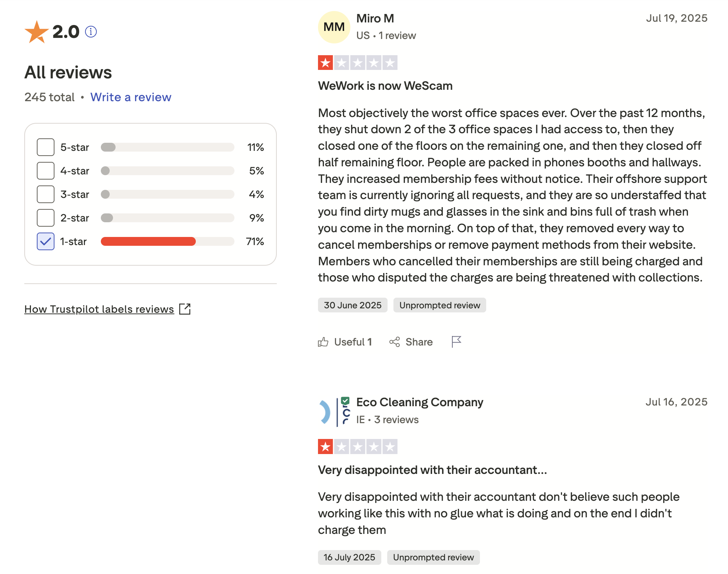Click the Share icon on Miro M's review
The height and width of the screenshot is (574, 728).
tap(395, 342)
